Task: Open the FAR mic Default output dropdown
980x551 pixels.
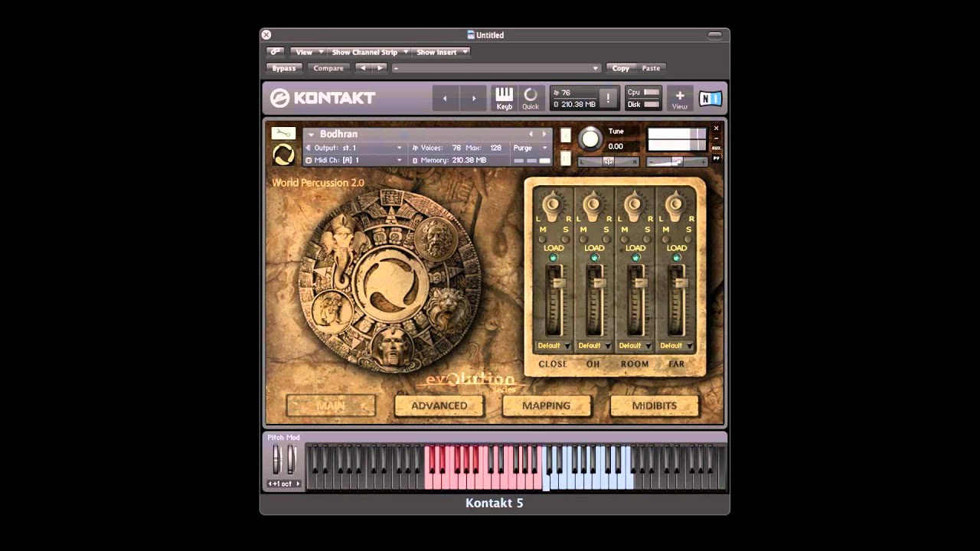Action: [677, 346]
